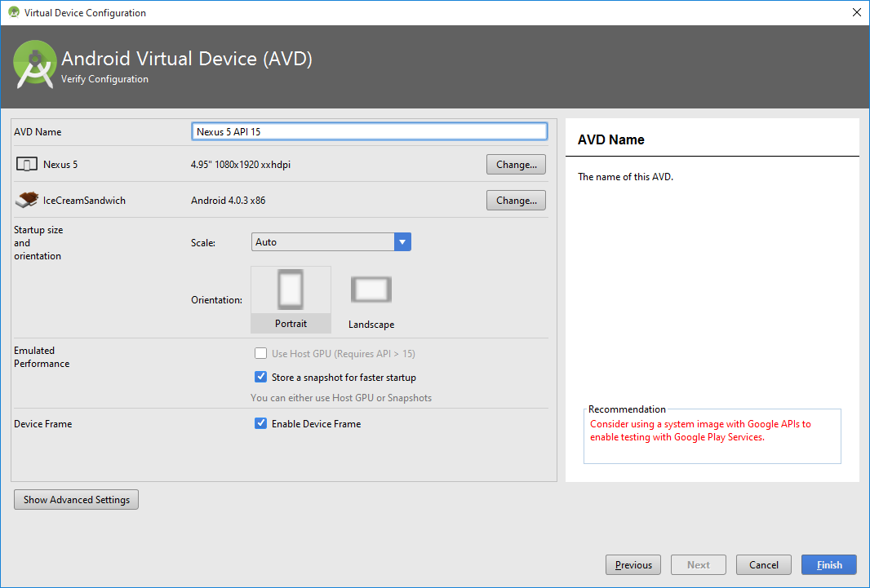Open the Scale dropdown arrow
870x588 pixels.
click(402, 242)
